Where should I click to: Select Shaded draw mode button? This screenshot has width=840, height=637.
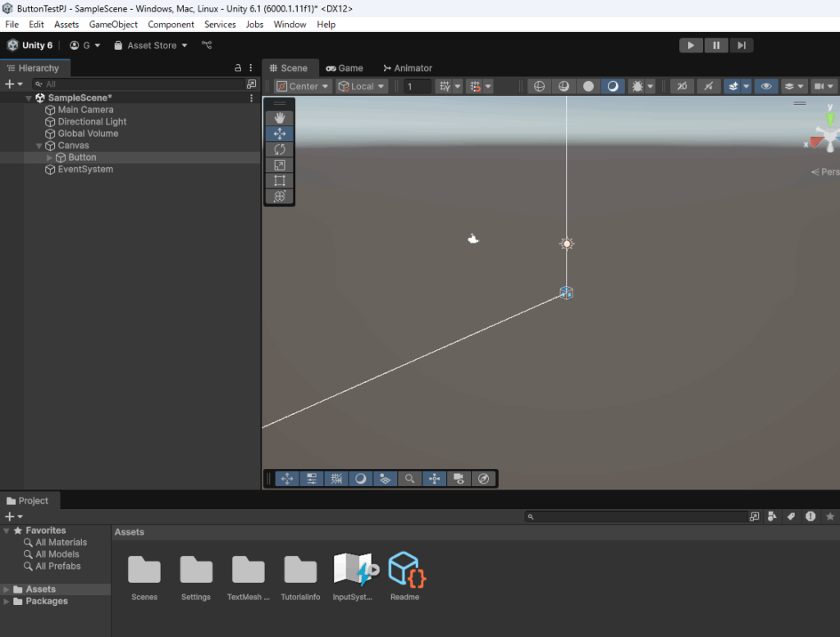point(613,86)
